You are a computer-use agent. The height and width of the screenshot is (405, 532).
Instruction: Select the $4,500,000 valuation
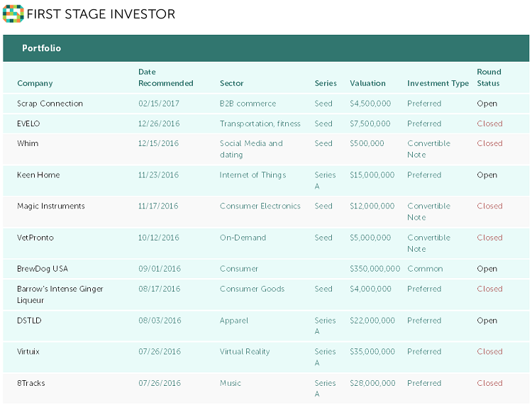(370, 104)
